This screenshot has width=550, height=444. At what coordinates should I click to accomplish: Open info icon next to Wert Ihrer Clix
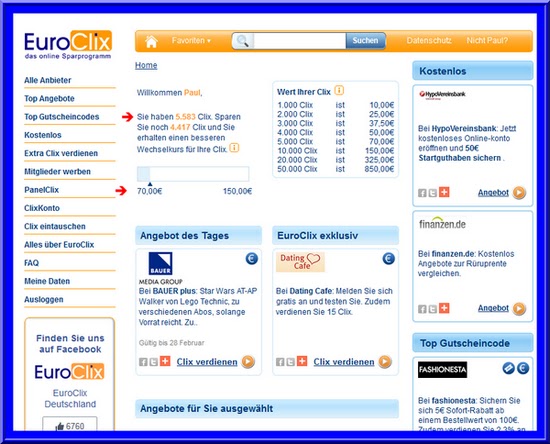pyautogui.click(x=339, y=90)
